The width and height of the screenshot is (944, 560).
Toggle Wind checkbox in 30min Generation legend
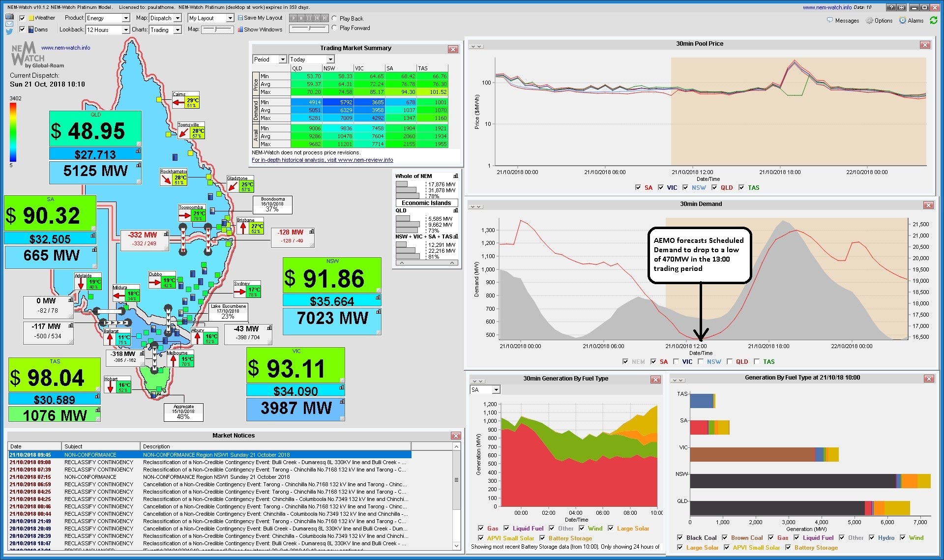(582, 528)
